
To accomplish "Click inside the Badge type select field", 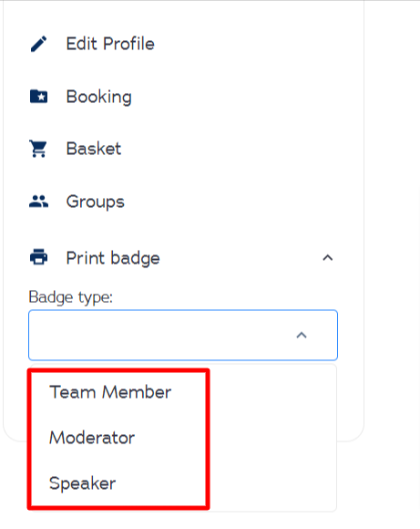I will click(x=183, y=335).
